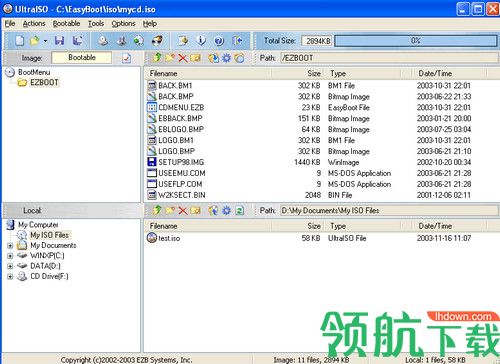Select the EZBOOT folder in image tree
The height and width of the screenshot is (364, 500).
pyautogui.click(x=44, y=82)
